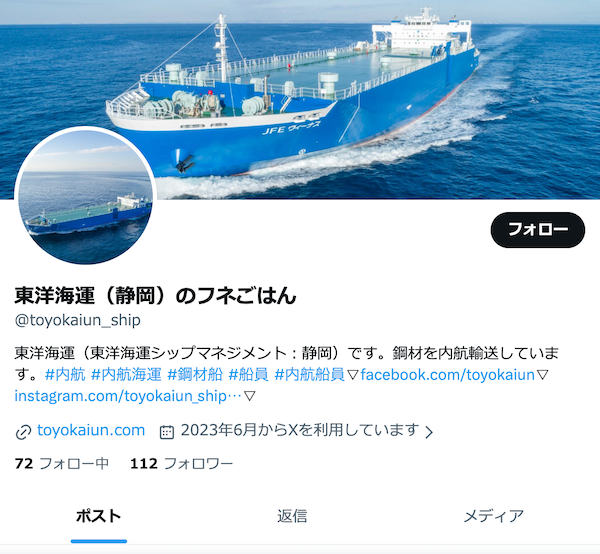600x554 pixels.
Task: Click the link icon beside toyokaiun.com
Action: (x=23, y=432)
